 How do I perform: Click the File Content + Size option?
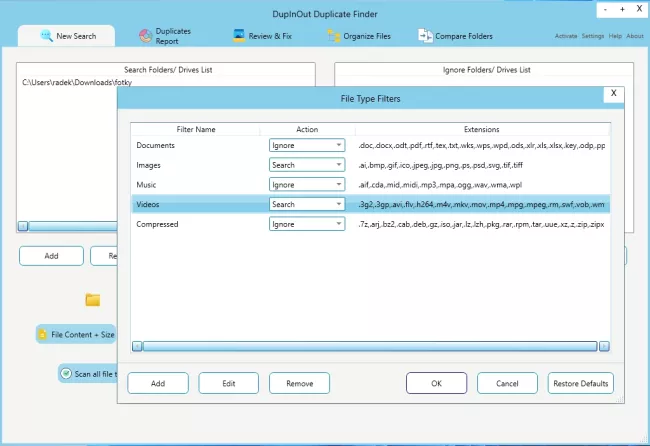(x=76, y=334)
